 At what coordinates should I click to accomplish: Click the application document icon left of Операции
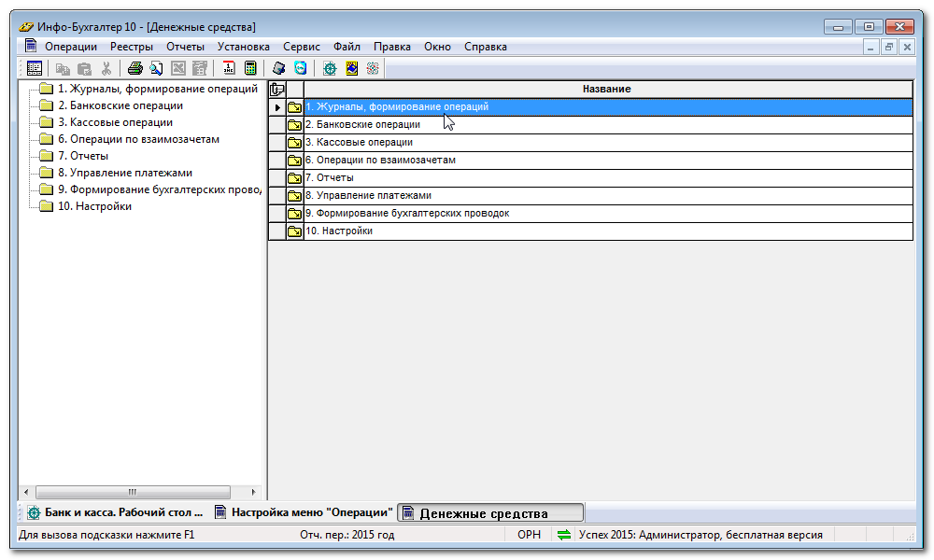31,46
